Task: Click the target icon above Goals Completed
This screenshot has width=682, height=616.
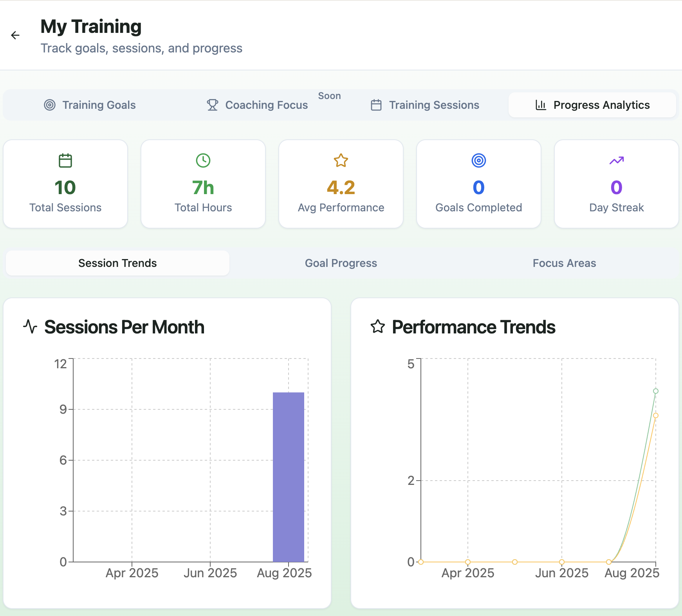Action: (x=478, y=160)
